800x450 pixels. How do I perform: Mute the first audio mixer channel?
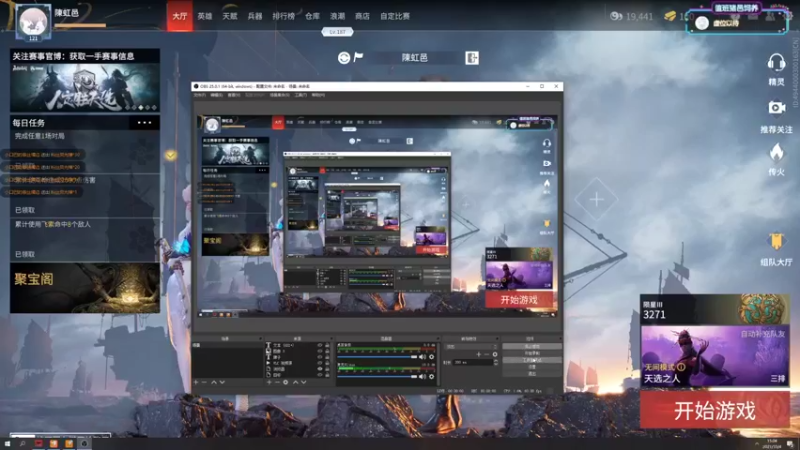pos(421,357)
